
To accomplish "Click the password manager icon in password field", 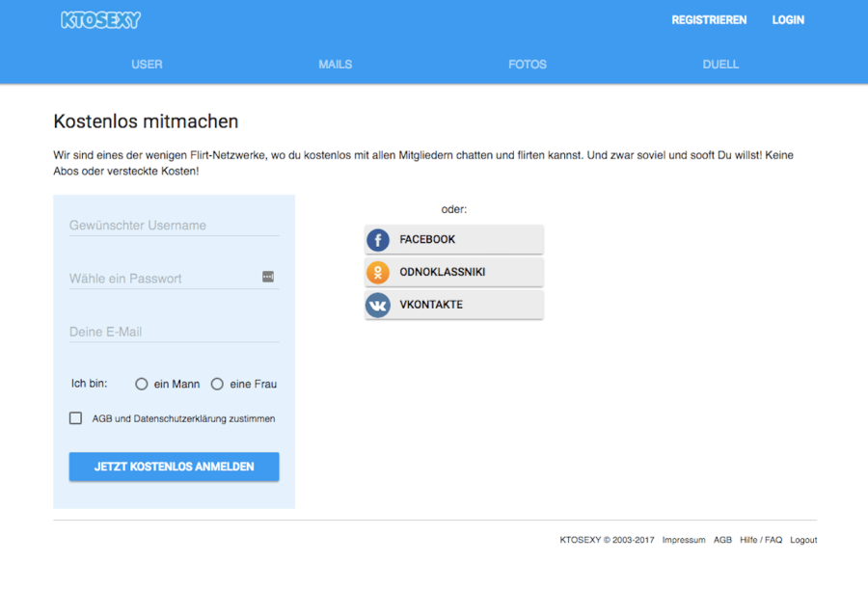I will click(268, 277).
